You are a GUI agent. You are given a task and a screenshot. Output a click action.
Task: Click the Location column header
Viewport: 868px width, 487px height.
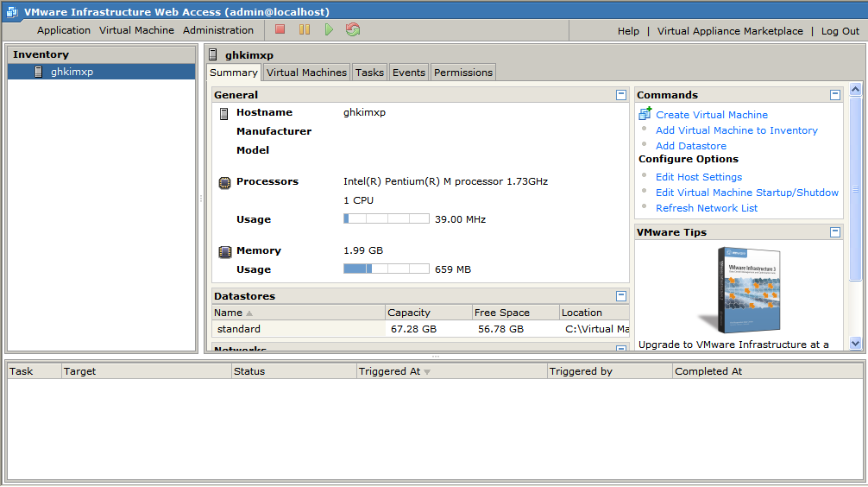tap(594, 313)
